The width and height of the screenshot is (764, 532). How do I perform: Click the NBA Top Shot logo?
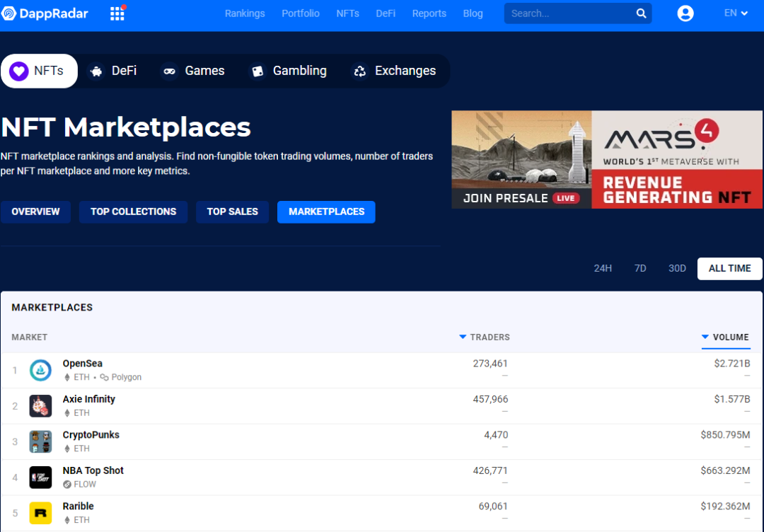(40, 478)
